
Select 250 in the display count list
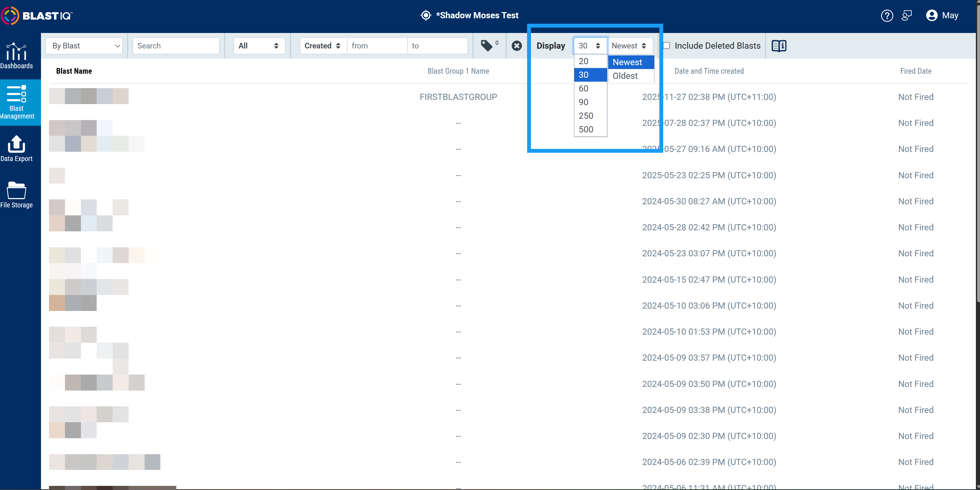click(591, 116)
